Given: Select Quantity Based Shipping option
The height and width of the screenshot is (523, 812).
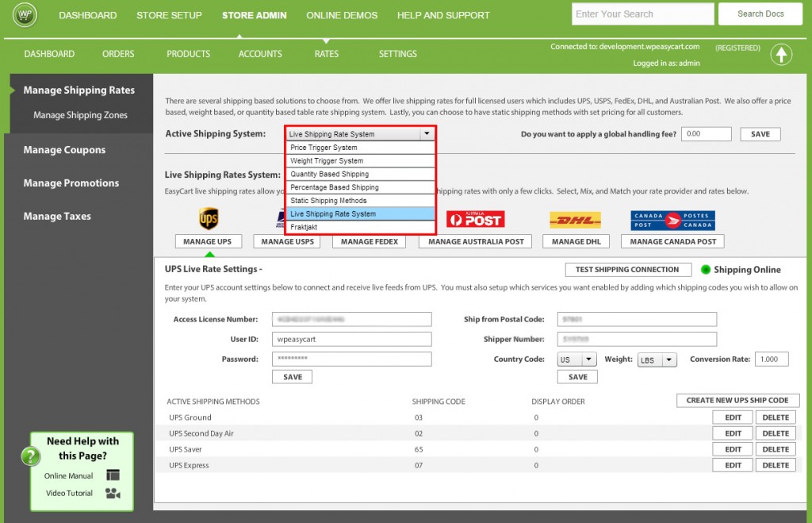Looking at the screenshot, I should pos(361,174).
